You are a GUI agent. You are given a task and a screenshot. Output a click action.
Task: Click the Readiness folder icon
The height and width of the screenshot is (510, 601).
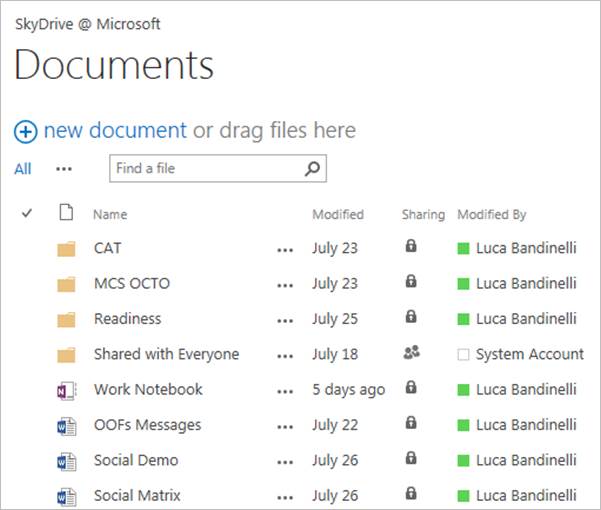tap(66, 320)
